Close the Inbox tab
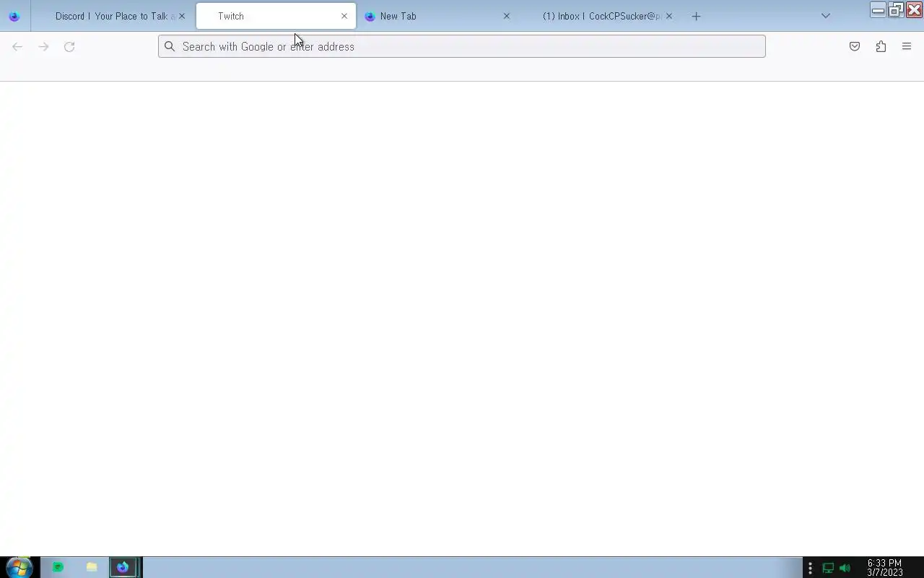Image resolution: width=924 pixels, height=578 pixels. coord(669,16)
